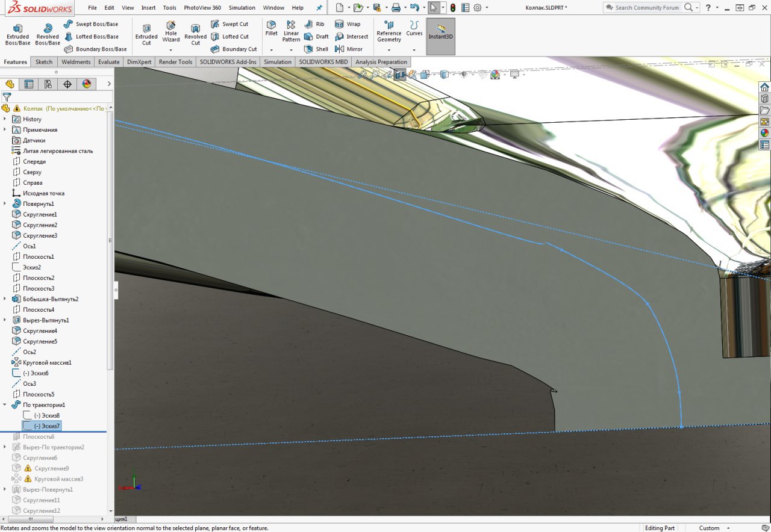Open the File menu
771x532 pixels.
pyautogui.click(x=92, y=8)
